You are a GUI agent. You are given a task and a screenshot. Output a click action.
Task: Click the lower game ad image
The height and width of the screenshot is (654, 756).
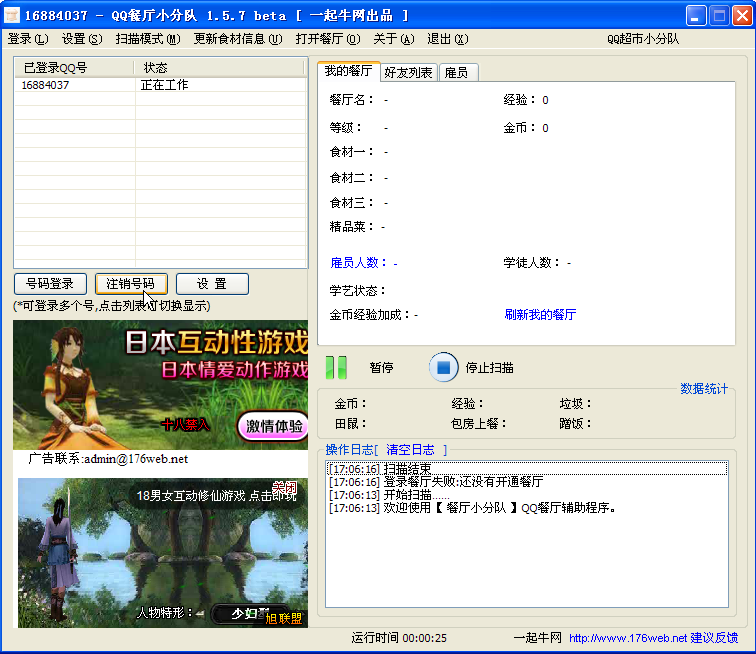pyautogui.click(x=162, y=553)
